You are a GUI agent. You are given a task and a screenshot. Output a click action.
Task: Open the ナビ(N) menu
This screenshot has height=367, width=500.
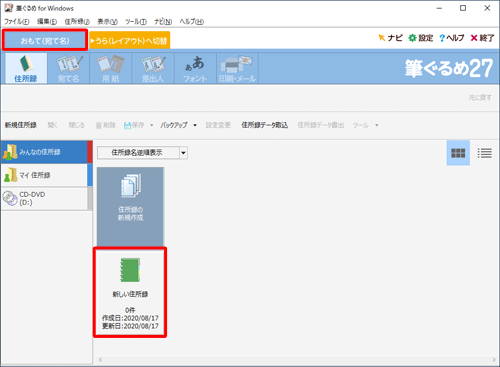coord(163,22)
